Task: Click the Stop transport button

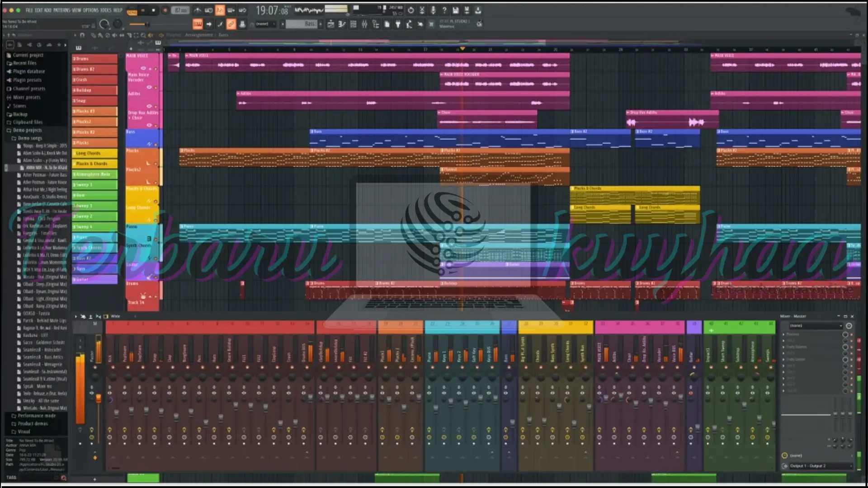Action: (x=153, y=10)
